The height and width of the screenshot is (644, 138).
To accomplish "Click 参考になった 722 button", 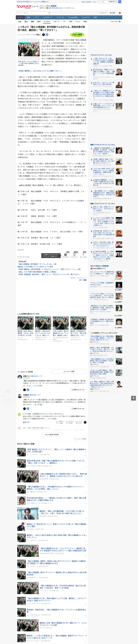I will 78,390.
